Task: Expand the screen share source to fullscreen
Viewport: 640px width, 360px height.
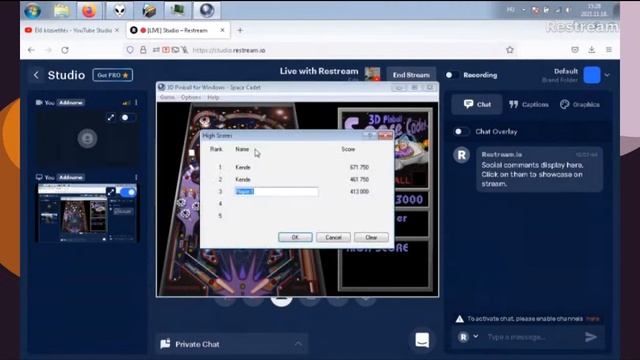Action: tap(111, 192)
